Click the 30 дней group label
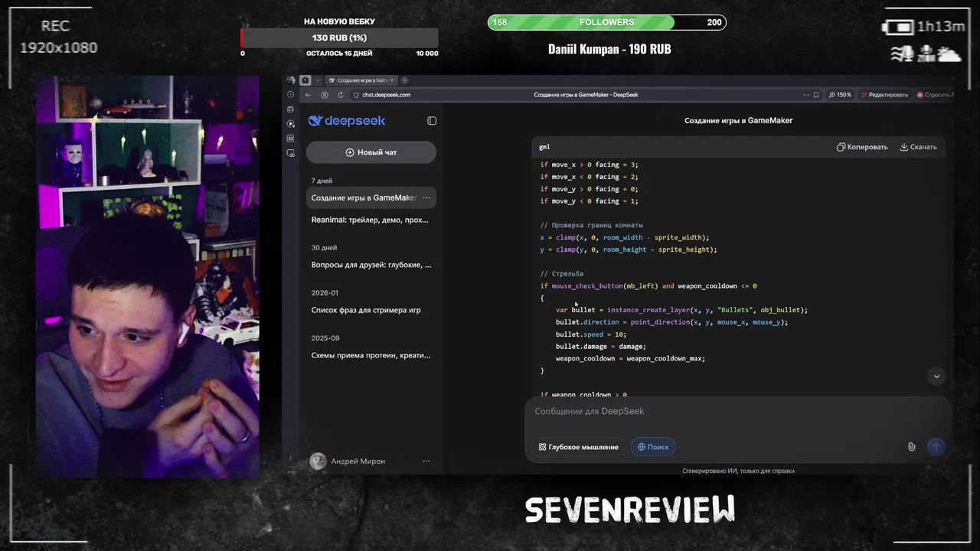The width and height of the screenshot is (980, 551). (324, 247)
